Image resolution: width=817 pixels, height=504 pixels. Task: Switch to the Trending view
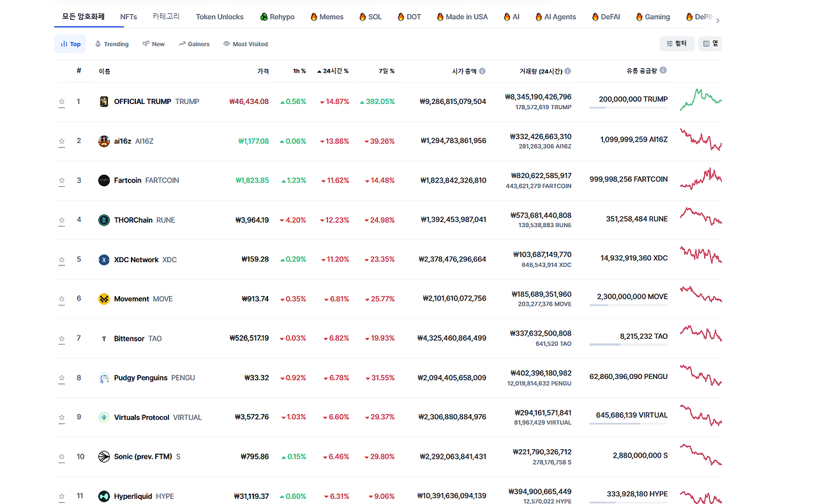pos(112,44)
